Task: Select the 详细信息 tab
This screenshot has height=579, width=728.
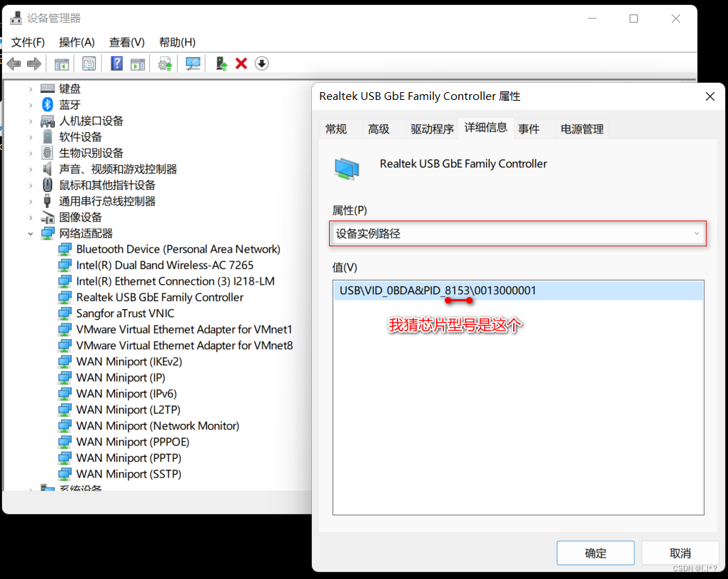Action: click(x=485, y=128)
